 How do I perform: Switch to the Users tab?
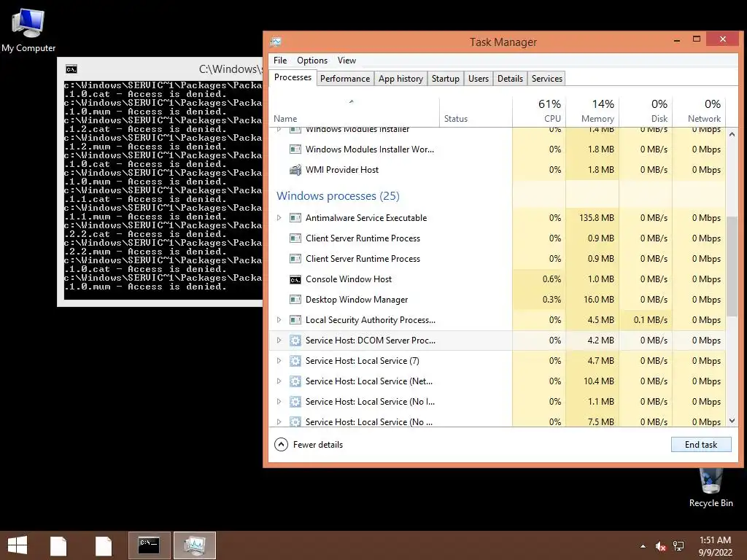[479, 79]
